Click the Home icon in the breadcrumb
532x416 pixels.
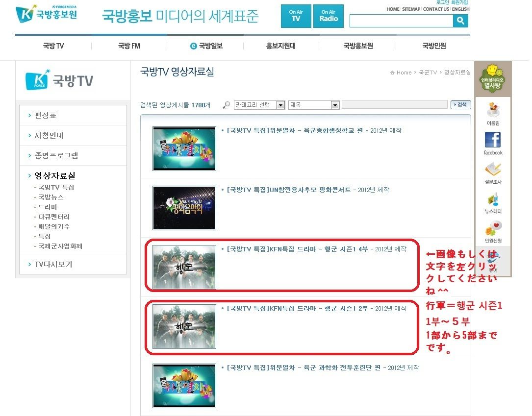click(x=392, y=73)
